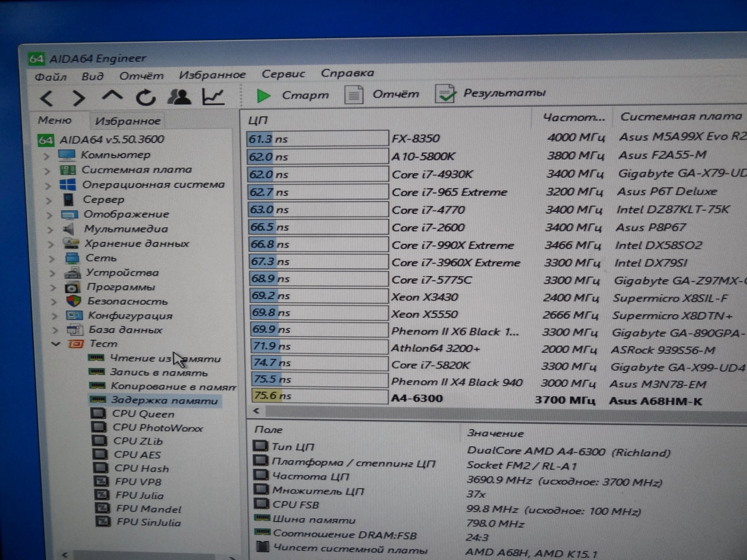Click the Forward navigation arrow
The width and height of the screenshot is (747, 560).
click(x=79, y=98)
